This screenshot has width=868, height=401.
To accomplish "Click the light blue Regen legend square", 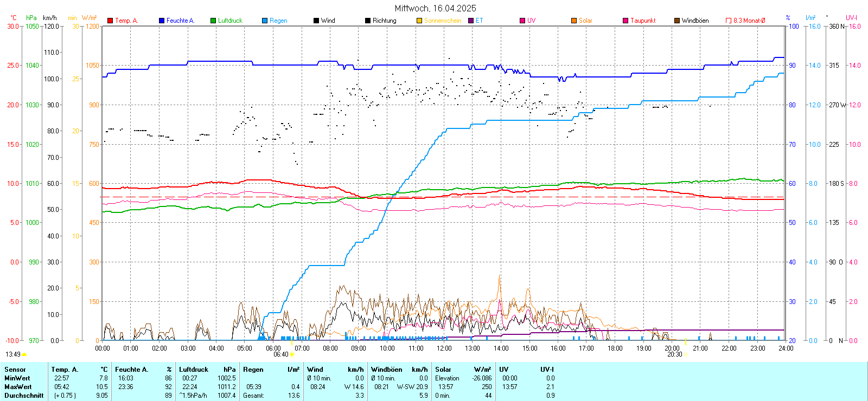I will tap(265, 21).
